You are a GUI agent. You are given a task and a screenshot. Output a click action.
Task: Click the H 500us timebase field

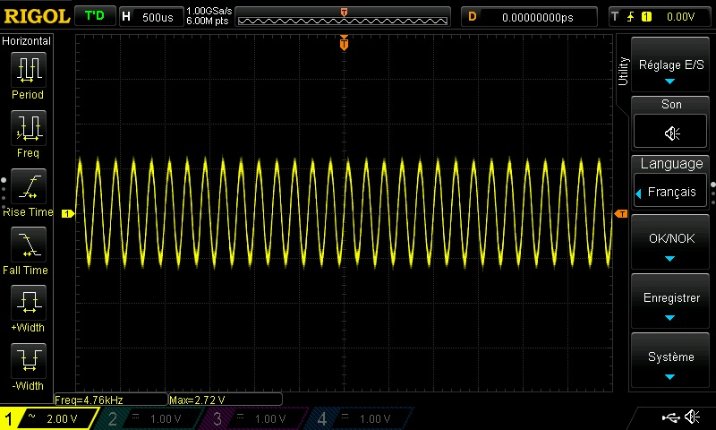(151, 17)
